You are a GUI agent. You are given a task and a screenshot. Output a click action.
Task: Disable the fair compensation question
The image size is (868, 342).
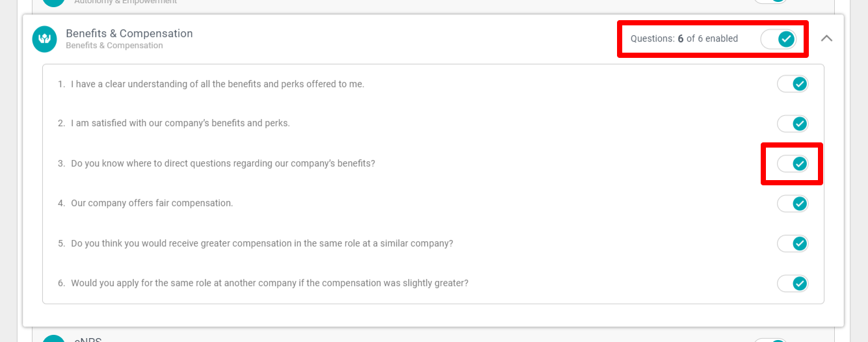[x=792, y=204]
